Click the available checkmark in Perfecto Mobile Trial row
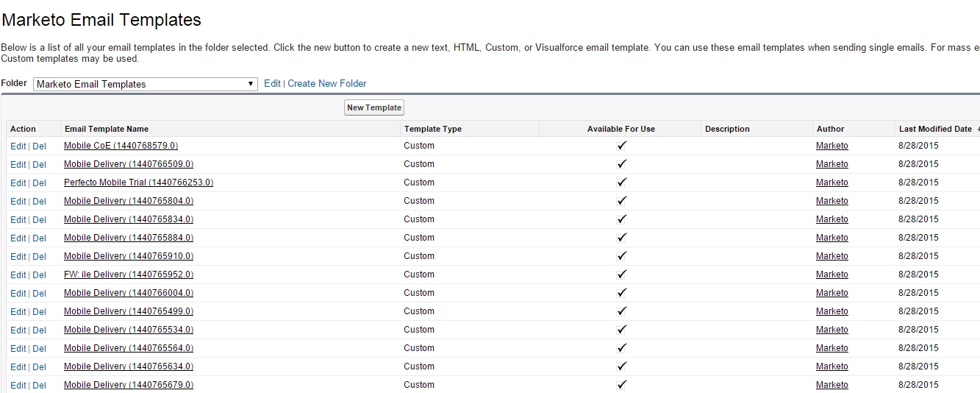The width and height of the screenshot is (980, 393). pos(622,183)
